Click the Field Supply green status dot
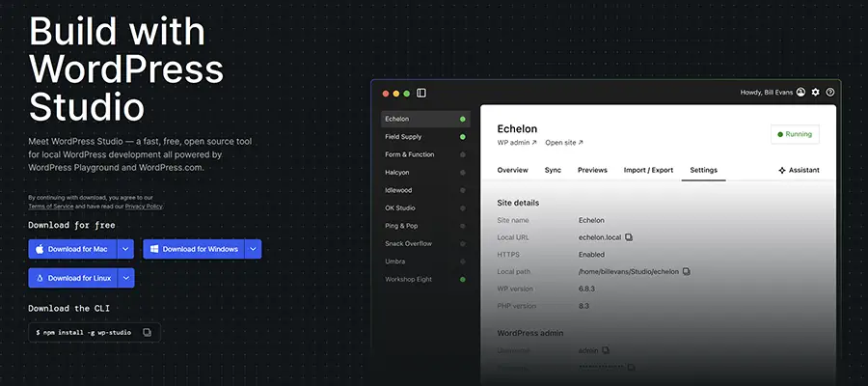The height and width of the screenshot is (386, 868). [x=463, y=137]
